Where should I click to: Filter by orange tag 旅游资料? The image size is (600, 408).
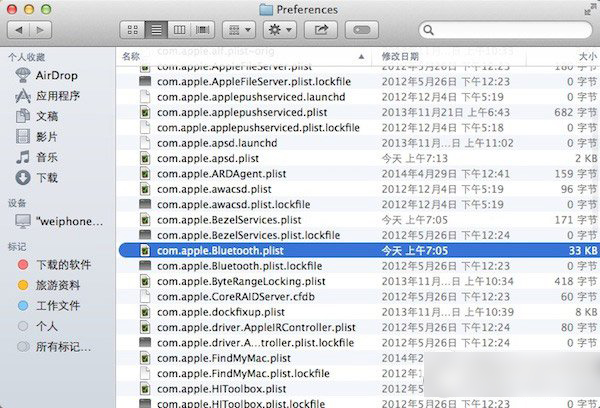tap(49, 285)
